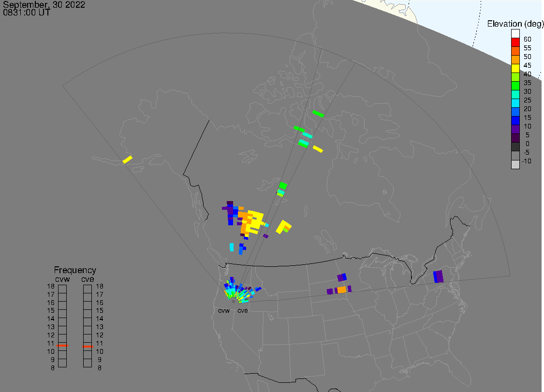The image size is (544, 392).
Task: Select the deep blue swatch between 15 and 10
Action: (515, 121)
